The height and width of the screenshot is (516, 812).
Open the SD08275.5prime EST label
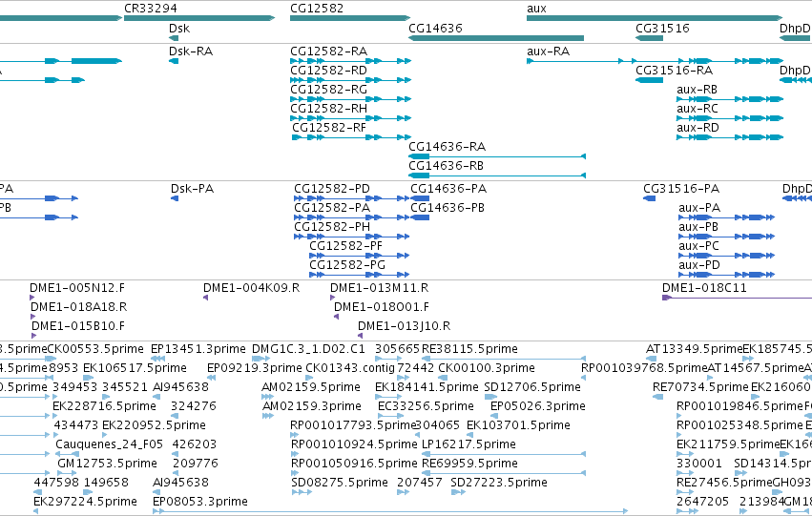point(339,484)
